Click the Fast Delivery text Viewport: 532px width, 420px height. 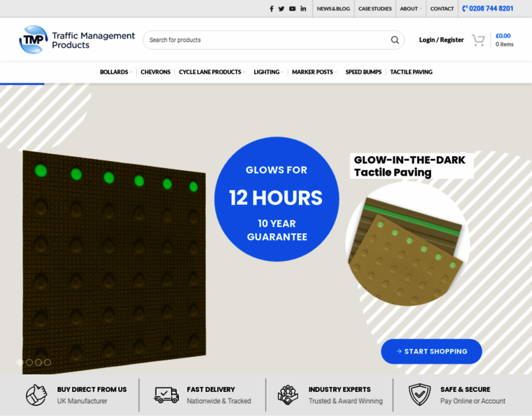[x=211, y=389]
